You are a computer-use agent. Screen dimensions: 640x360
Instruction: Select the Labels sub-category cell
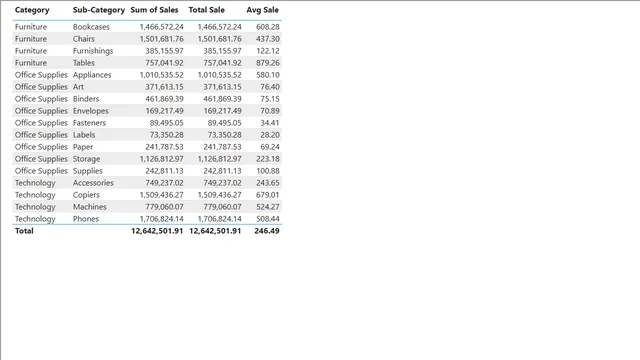[x=84, y=135]
